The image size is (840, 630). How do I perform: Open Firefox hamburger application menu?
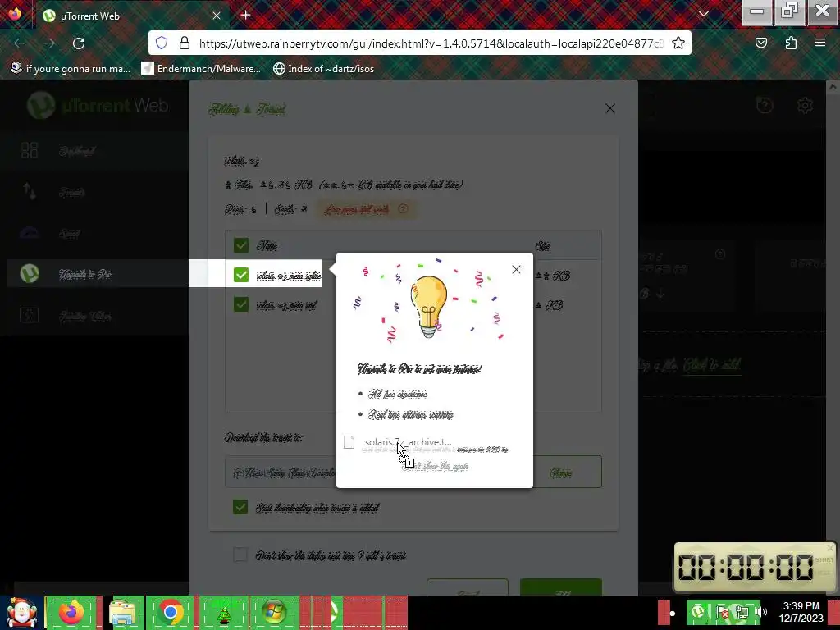pos(820,43)
